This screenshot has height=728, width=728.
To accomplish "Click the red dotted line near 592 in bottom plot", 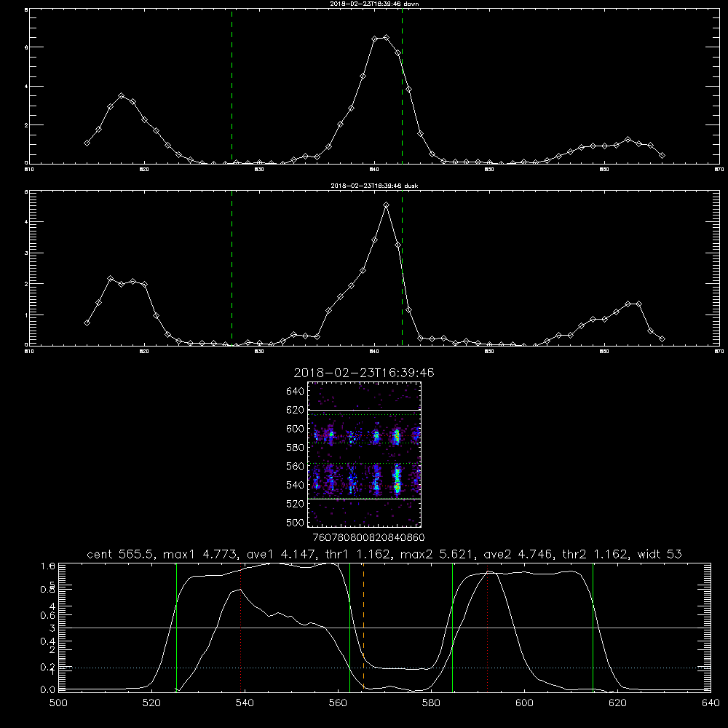I will [488, 628].
